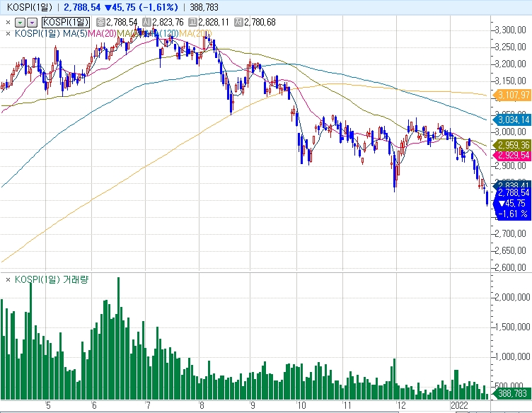
Task: Click the blue 2,788.54 current price box
Action: tap(513, 203)
